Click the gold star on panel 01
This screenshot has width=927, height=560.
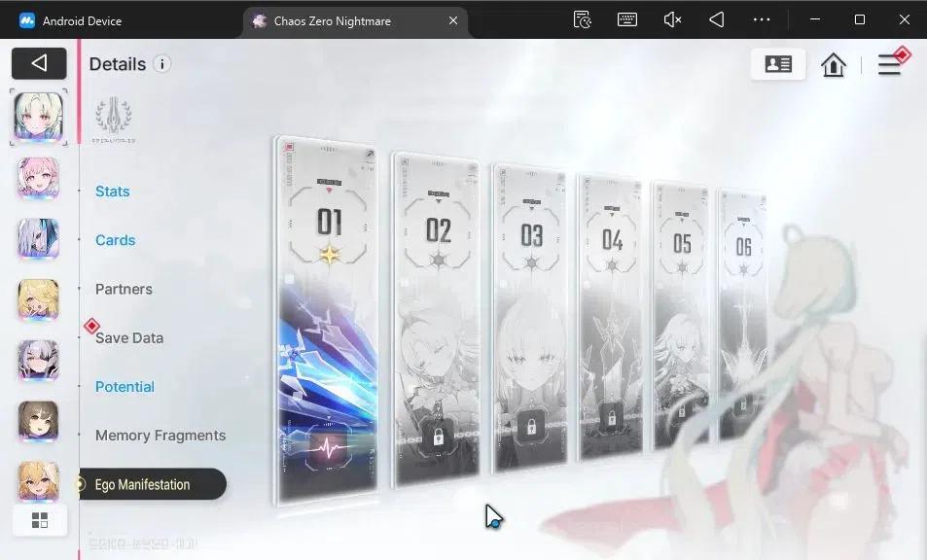point(330,255)
